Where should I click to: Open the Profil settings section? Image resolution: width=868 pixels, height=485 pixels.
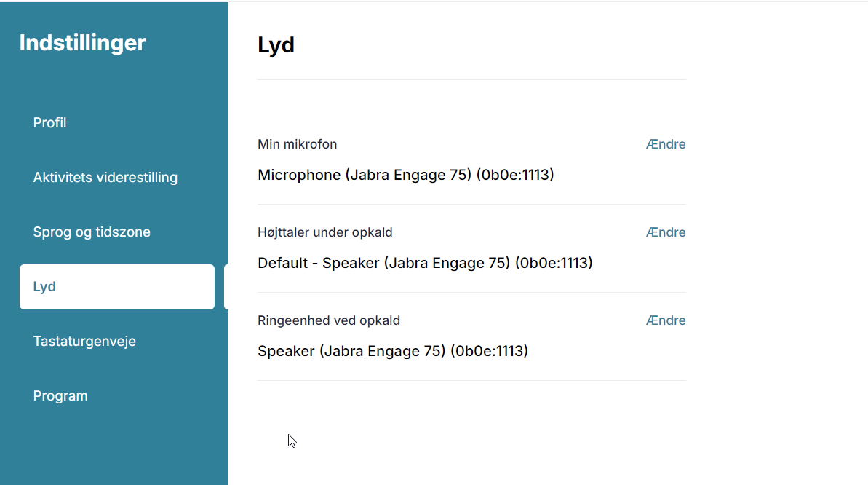coord(49,122)
